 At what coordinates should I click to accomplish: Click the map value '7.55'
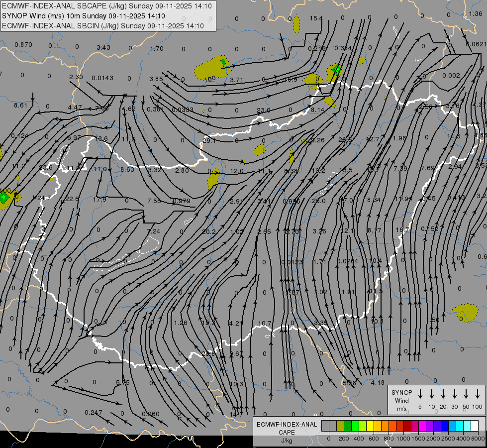154,201
